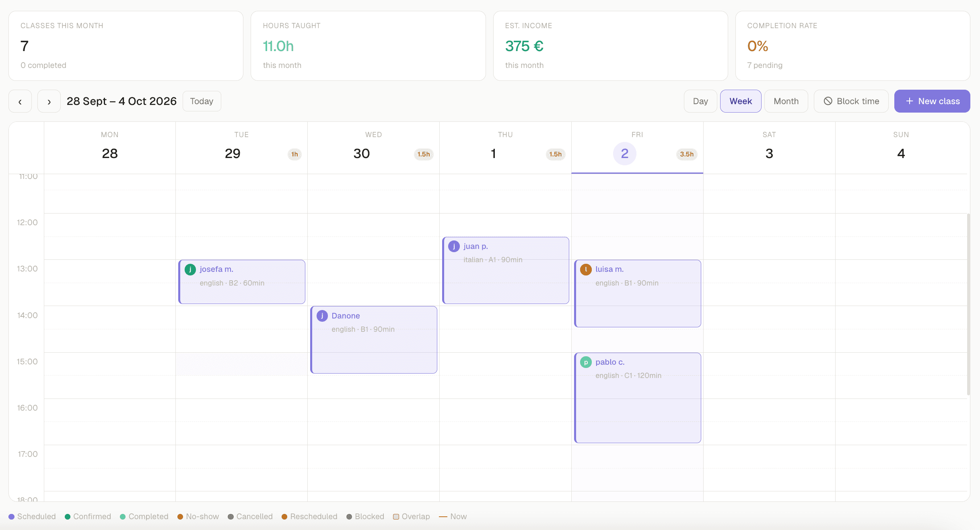Click Danone's purple avatar icon
980x530 pixels.
[x=322, y=316]
